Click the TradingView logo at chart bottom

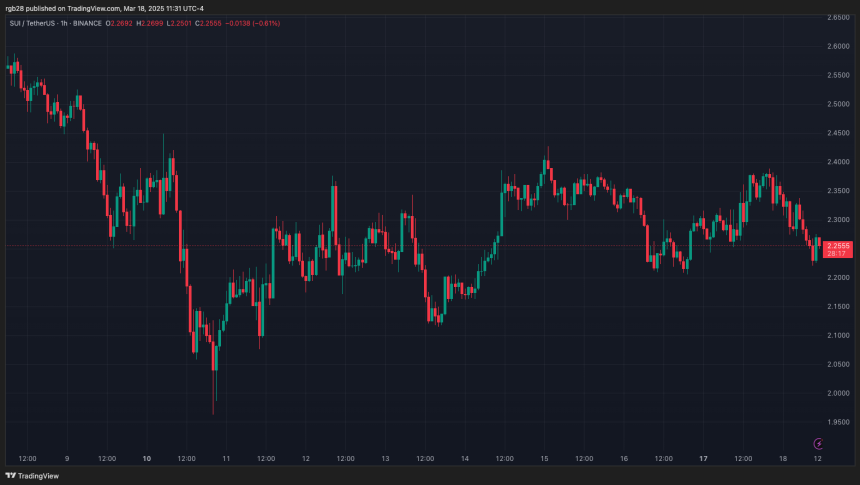32,476
